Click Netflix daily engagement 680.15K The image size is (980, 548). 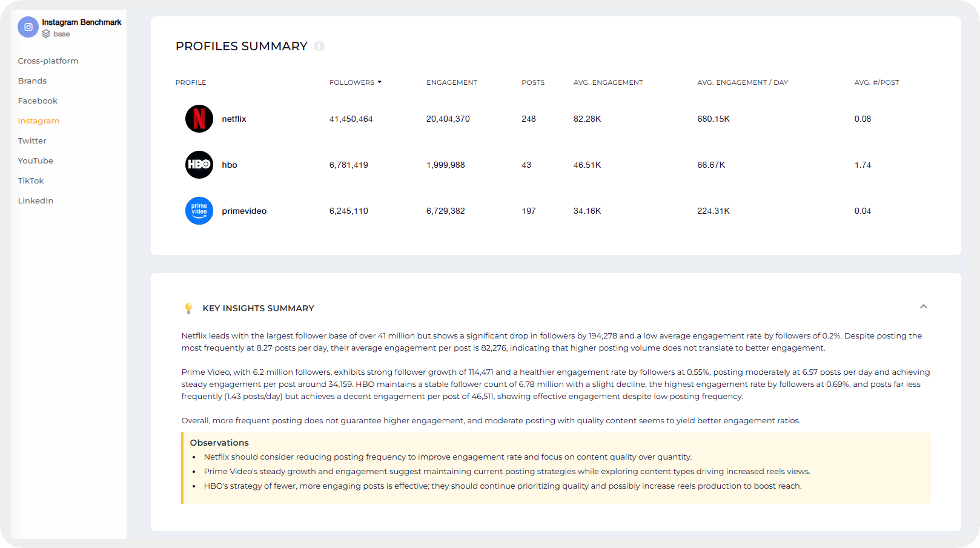(713, 119)
